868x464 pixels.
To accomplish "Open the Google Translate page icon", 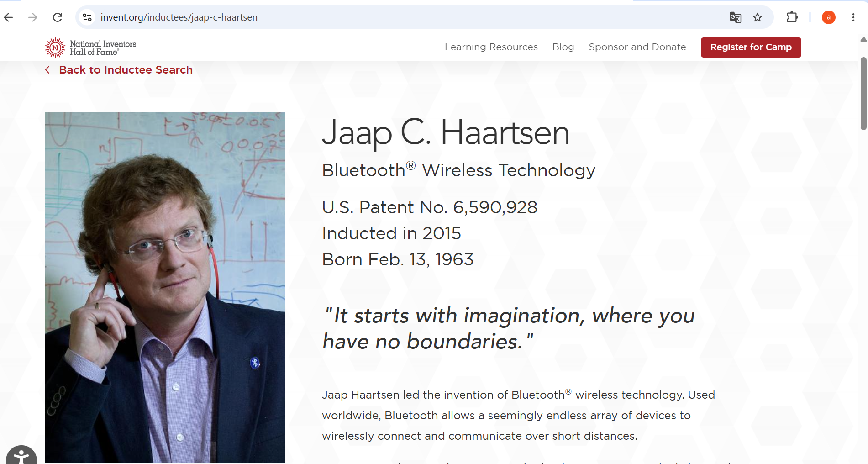I will [735, 17].
